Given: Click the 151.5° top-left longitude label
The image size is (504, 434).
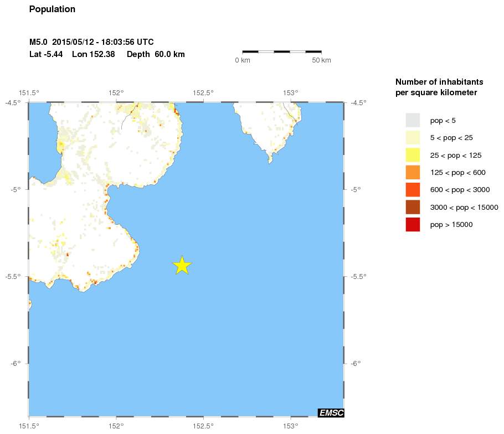Looking at the screenshot, I should pyautogui.click(x=28, y=92).
